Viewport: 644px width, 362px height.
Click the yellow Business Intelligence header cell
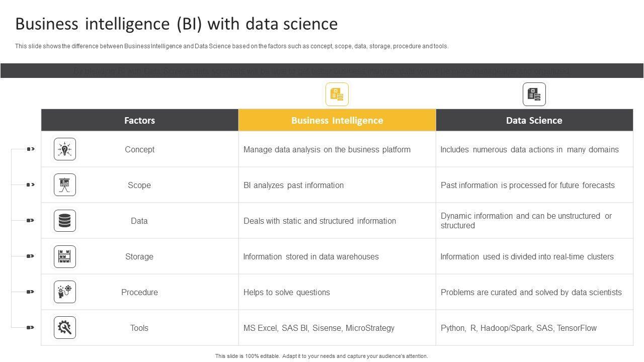337,120
